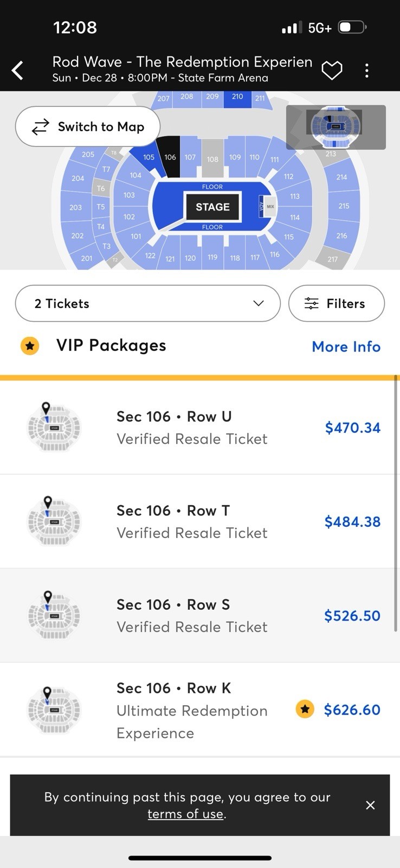This screenshot has height=868, width=400.
Task: Dismiss the terms banner with the X
Action: pos(370,805)
